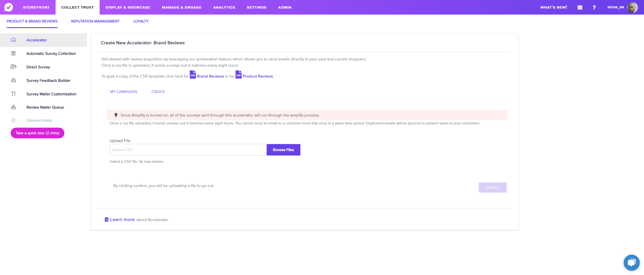Switch to Reputation Management subtab
The image size is (644, 275).
(x=95, y=21)
